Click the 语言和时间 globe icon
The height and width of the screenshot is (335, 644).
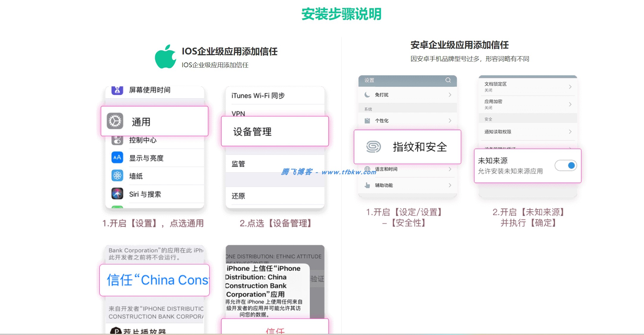coord(367,169)
